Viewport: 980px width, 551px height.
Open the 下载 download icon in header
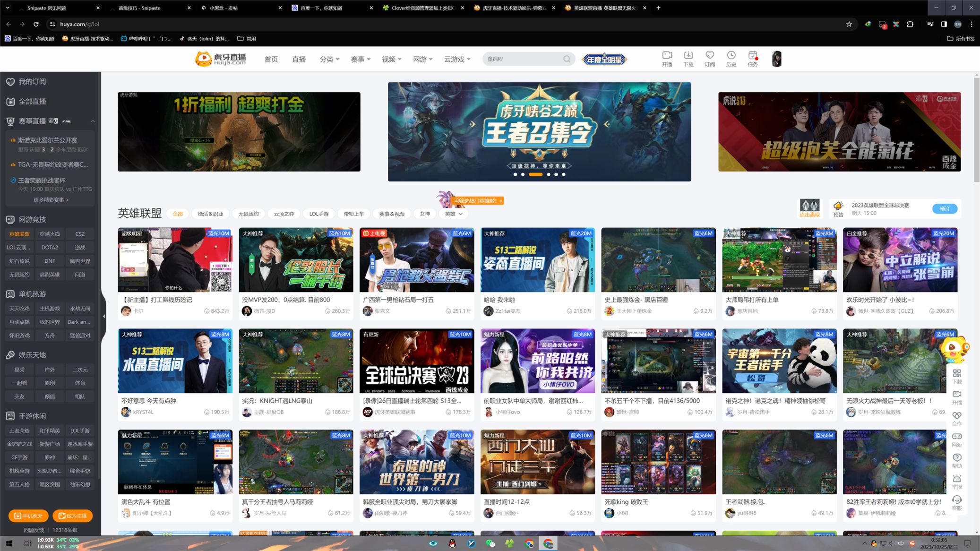[x=688, y=56]
